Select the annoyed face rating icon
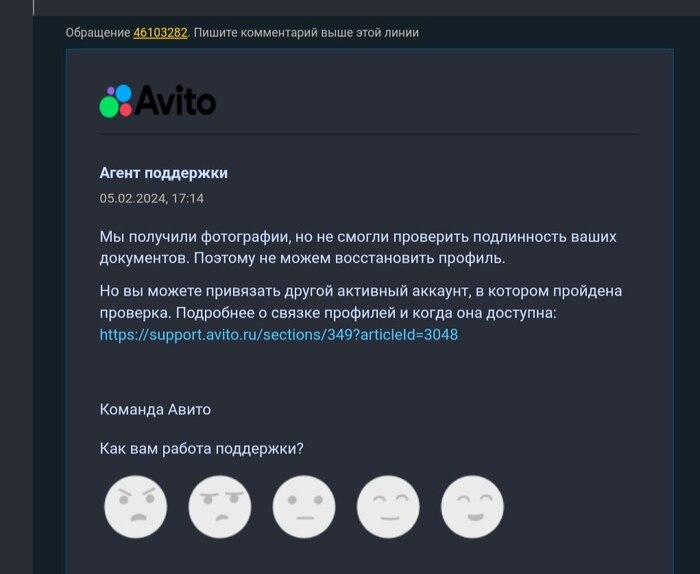Image resolution: width=700 pixels, height=574 pixels. pyautogui.click(x=220, y=507)
